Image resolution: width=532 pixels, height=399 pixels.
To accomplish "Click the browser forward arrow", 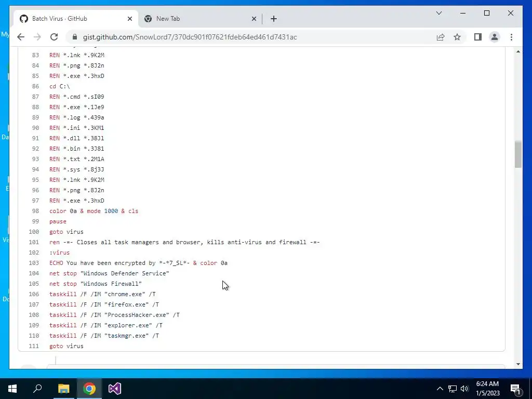I will (37, 37).
